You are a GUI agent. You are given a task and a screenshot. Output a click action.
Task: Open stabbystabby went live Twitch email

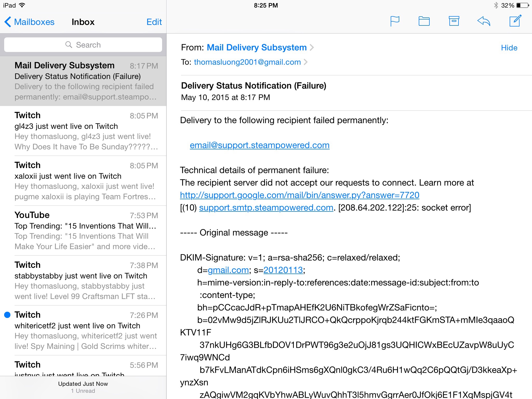click(x=85, y=281)
